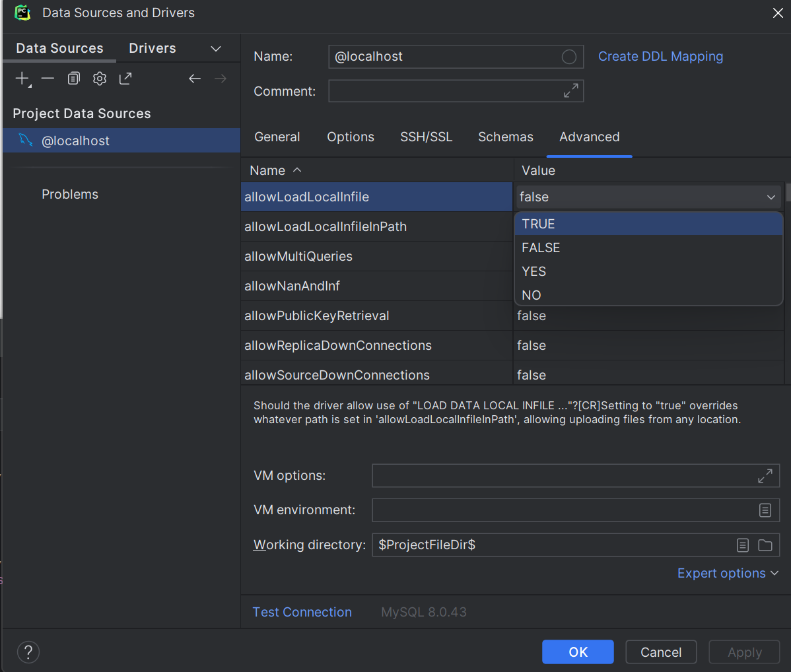Open help with question mark icon
Screen dimensions: 791x672
coord(28,652)
